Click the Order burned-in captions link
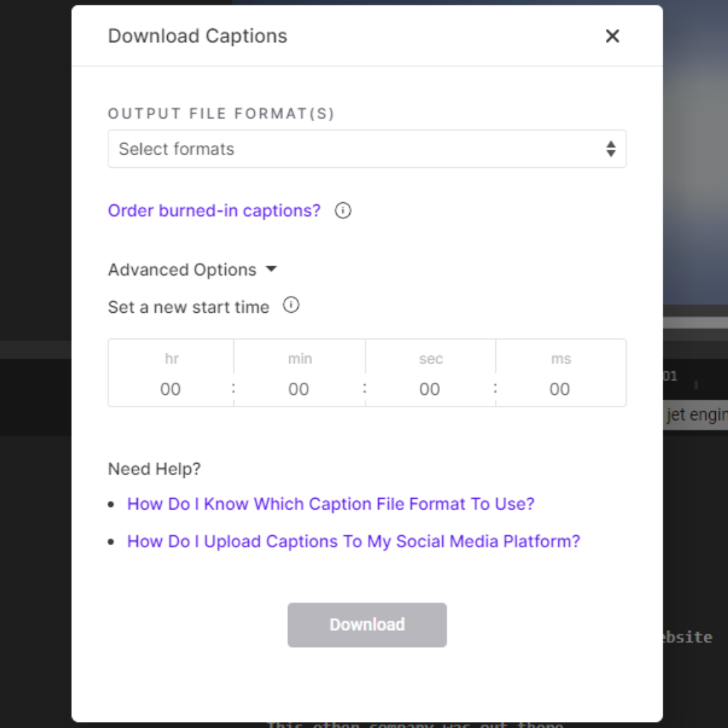Image resolution: width=728 pixels, height=728 pixels. click(214, 210)
